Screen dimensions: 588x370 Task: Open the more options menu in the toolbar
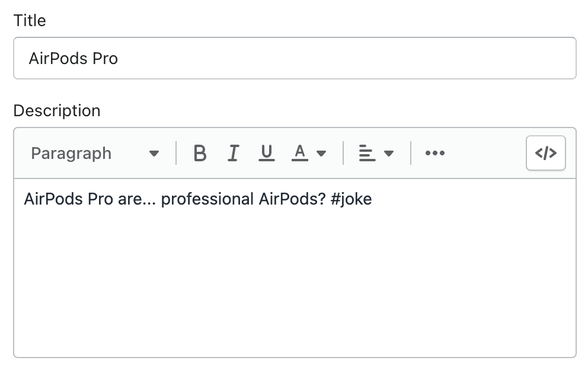click(435, 153)
